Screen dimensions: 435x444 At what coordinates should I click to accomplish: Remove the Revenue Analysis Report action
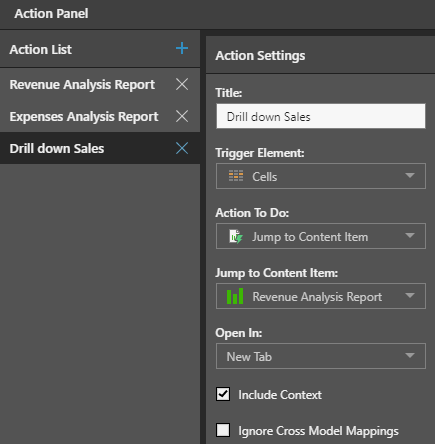[182, 84]
